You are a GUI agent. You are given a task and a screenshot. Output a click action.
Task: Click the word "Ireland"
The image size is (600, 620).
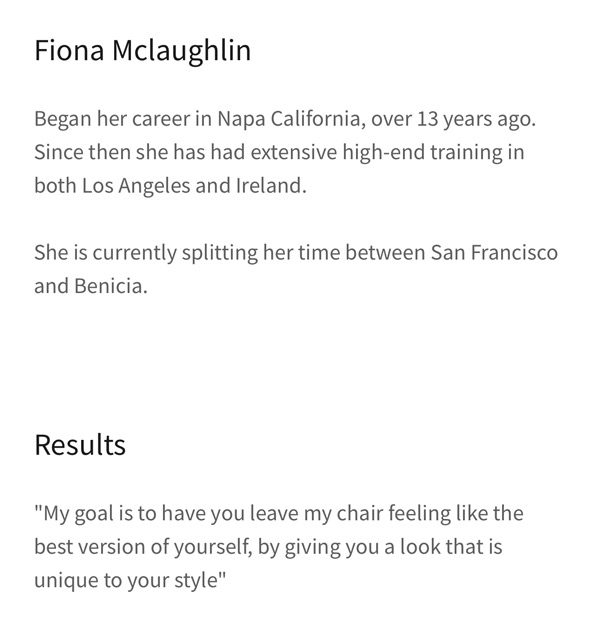pyautogui.click(x=270, y=185)
